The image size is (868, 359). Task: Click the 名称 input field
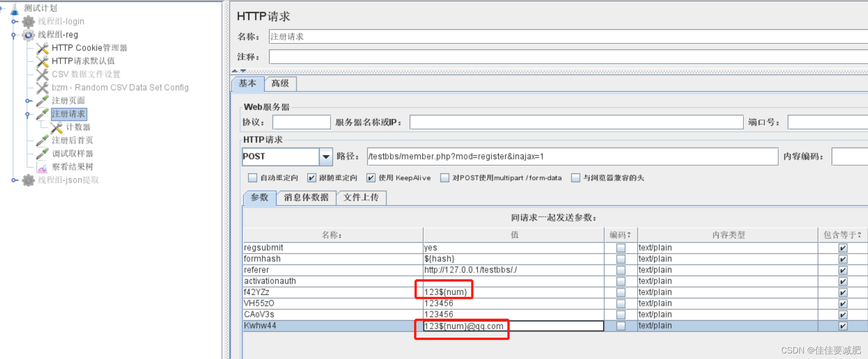[568, 37]
